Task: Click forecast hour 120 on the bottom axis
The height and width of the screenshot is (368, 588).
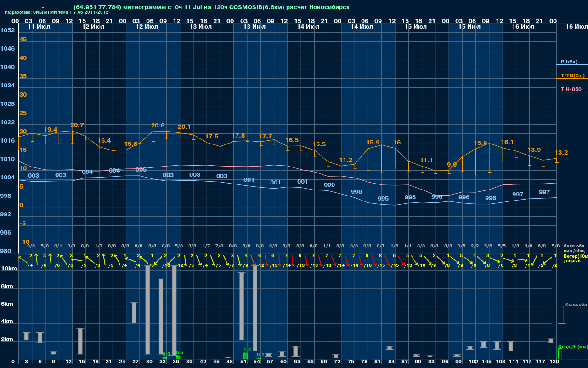Action: pyautogui.click(x=554, y=362)
